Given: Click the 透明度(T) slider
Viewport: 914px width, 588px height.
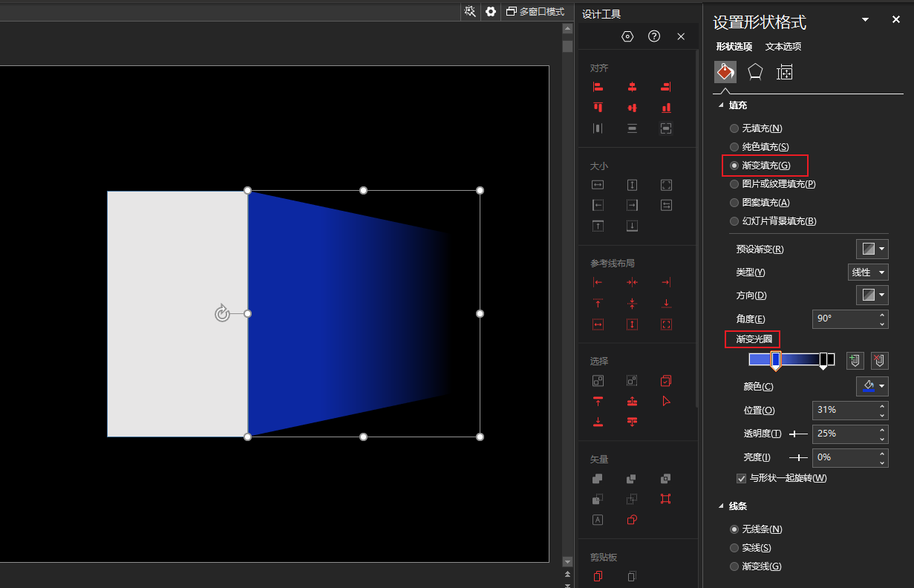Looking at the screenshot, I should [x=798, y=434].
